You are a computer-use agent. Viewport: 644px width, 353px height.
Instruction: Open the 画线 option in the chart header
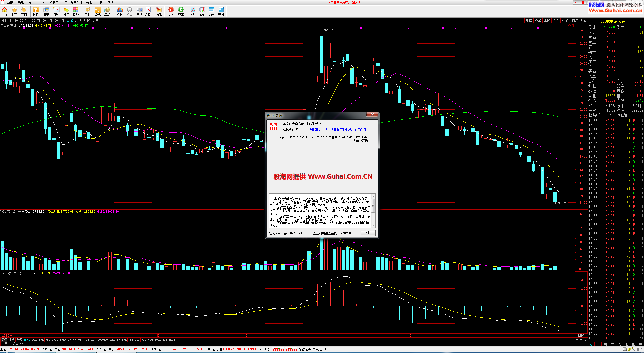click(547, 20)
